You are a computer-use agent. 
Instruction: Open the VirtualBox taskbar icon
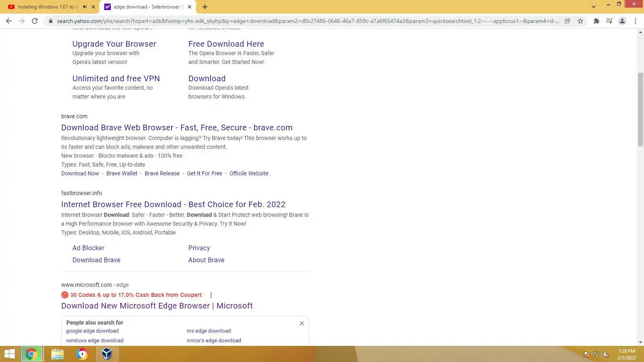coord(107,354)
